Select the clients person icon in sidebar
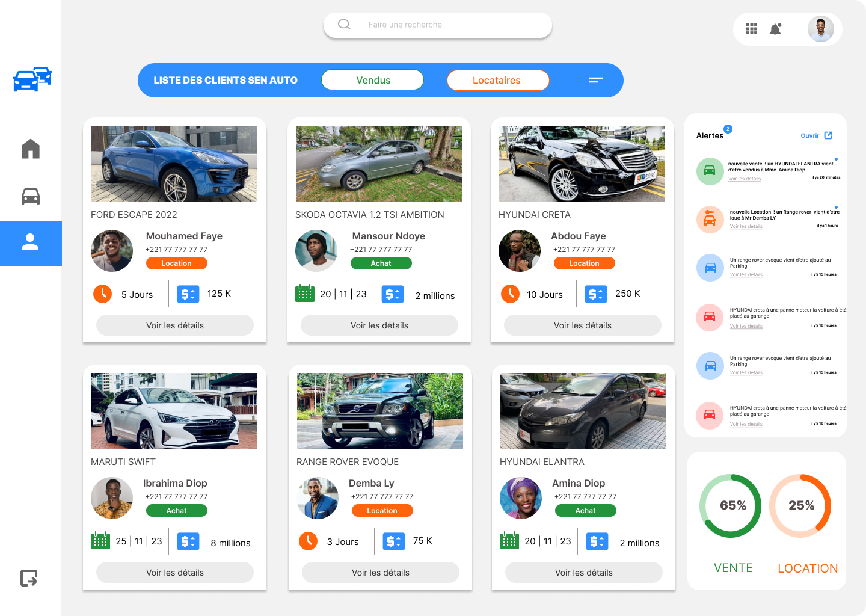This screenshot has height=616, width=866. (x=31, y=243)
